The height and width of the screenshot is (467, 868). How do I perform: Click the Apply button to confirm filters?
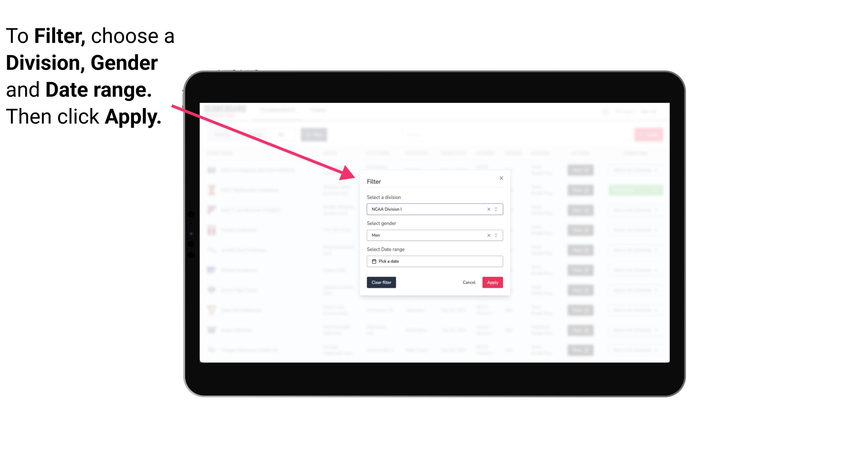pos(492,283)
